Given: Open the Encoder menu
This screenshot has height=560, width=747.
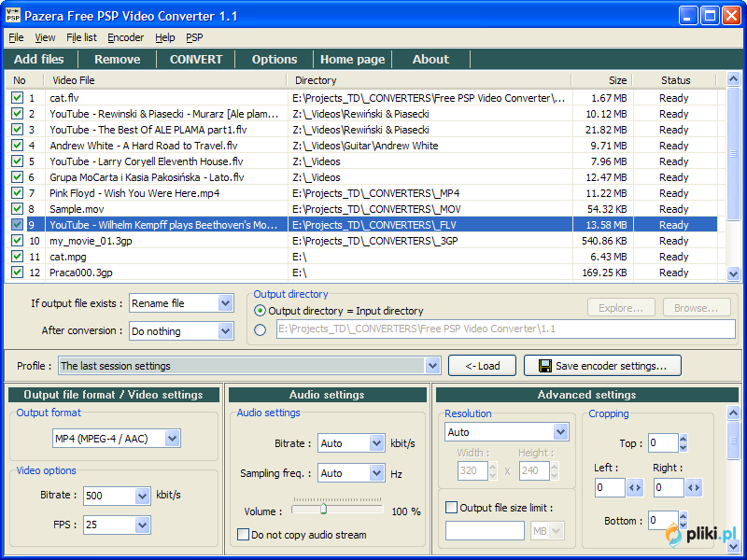Looking at the screenshot, I should [126, 37].
